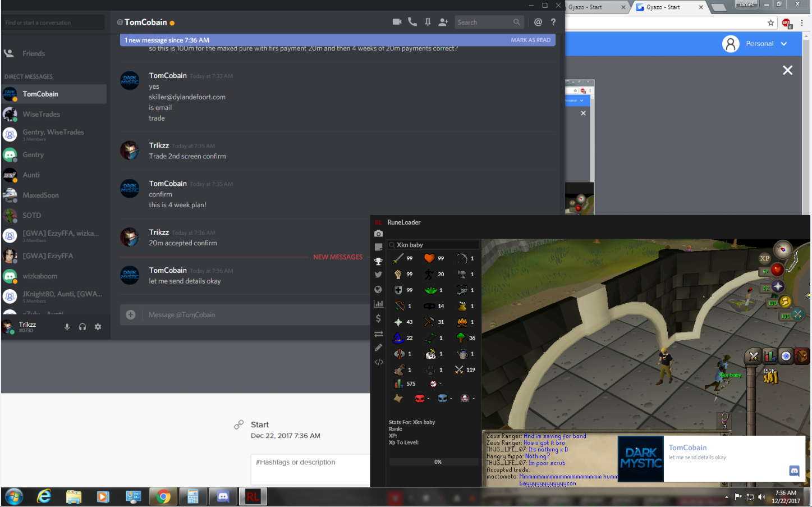Click the Woodcutting tree skill icon
The width and height of the screenshot is (812, 507).
point(461,337)
